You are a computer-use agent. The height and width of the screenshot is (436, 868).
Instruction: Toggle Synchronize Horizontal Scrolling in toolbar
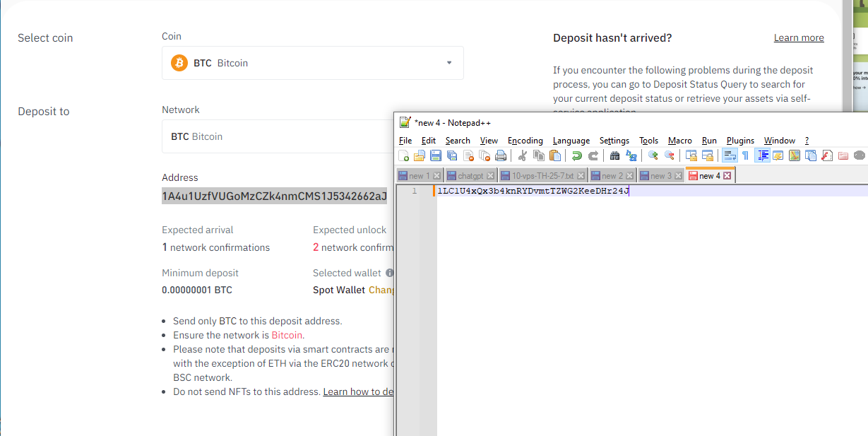tap(708, 155)
